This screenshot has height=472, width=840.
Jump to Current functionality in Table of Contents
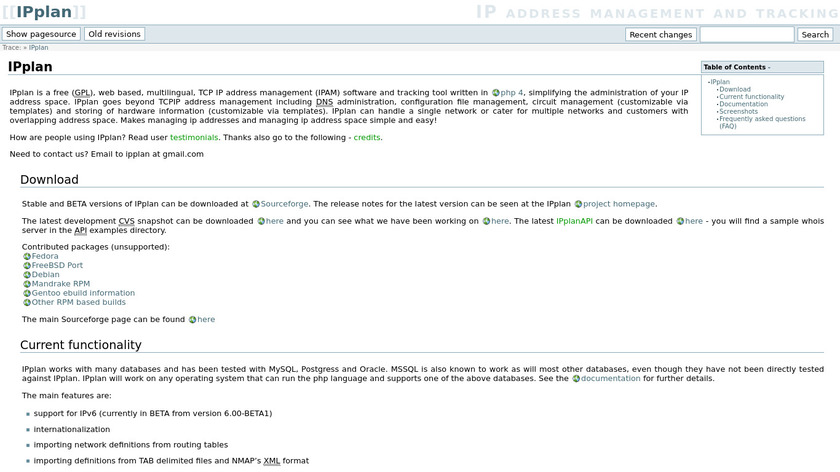tap(752, 97)
